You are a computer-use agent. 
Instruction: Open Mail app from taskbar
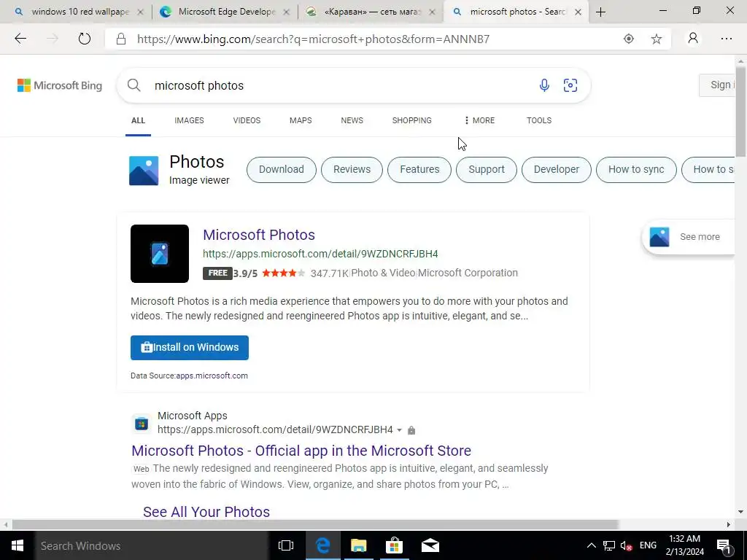[430, 545]
